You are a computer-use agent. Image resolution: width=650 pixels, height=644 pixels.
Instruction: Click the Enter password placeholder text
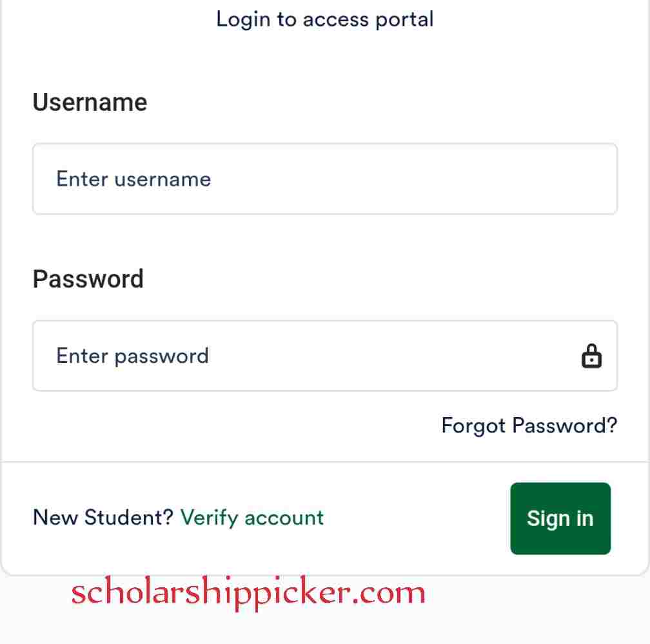[x=132, y=356]
